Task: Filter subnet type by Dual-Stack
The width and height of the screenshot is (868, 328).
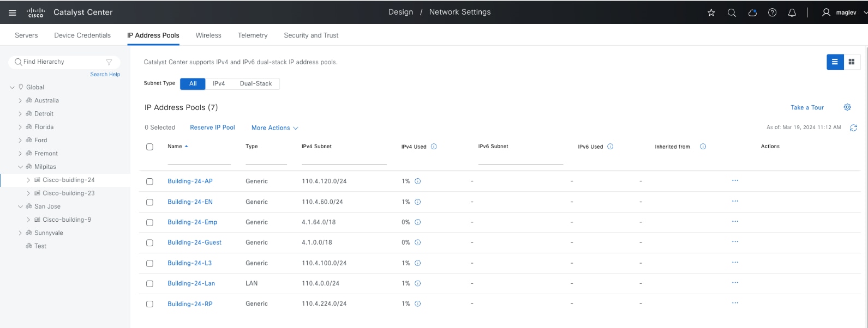Action: [x=255, y=84]
